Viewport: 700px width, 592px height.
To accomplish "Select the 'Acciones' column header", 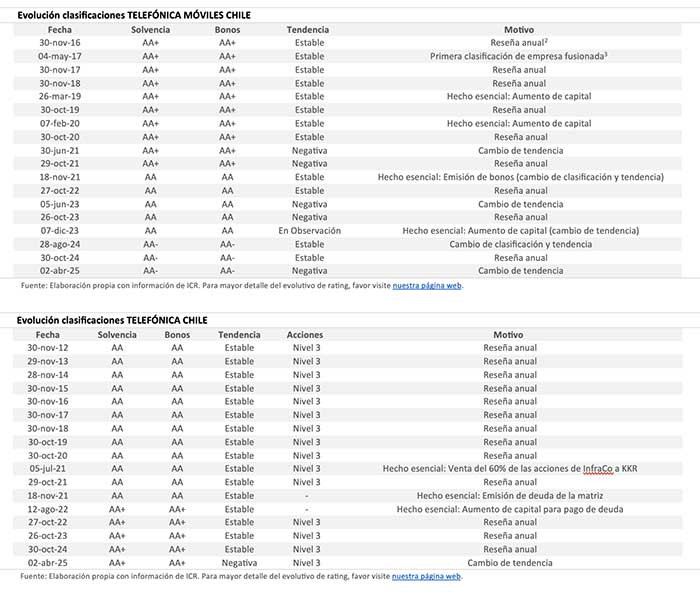I will coord(305,334).
